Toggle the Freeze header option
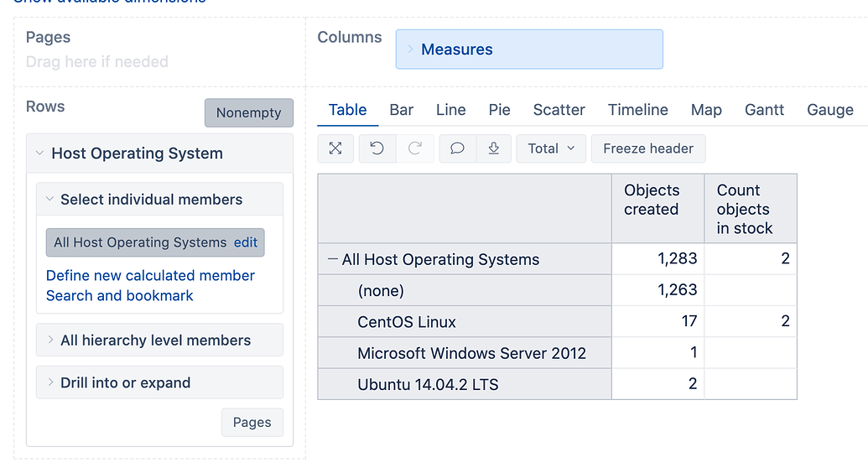The image size is (868, 473). tap(647, 148)
